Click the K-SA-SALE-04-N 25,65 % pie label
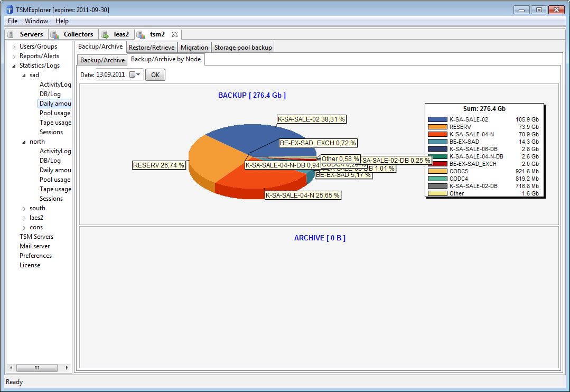570x392 pixels. click(303, 195)
